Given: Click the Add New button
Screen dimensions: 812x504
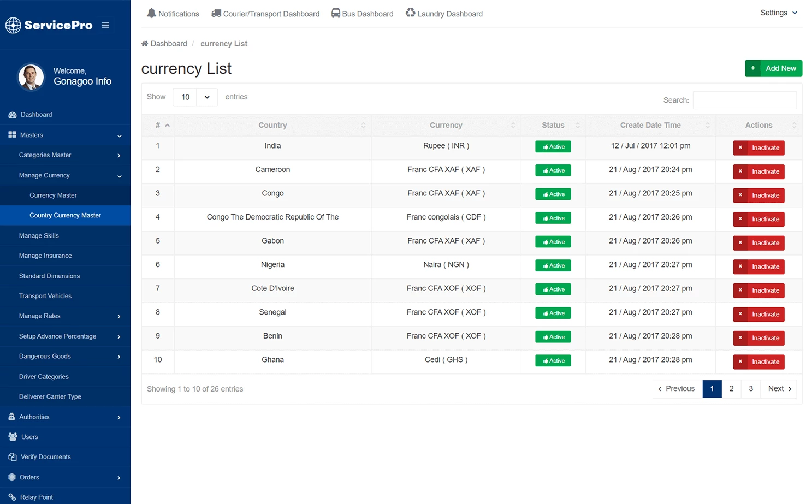Looking at the screenshot, I should (x=773, y=68).
